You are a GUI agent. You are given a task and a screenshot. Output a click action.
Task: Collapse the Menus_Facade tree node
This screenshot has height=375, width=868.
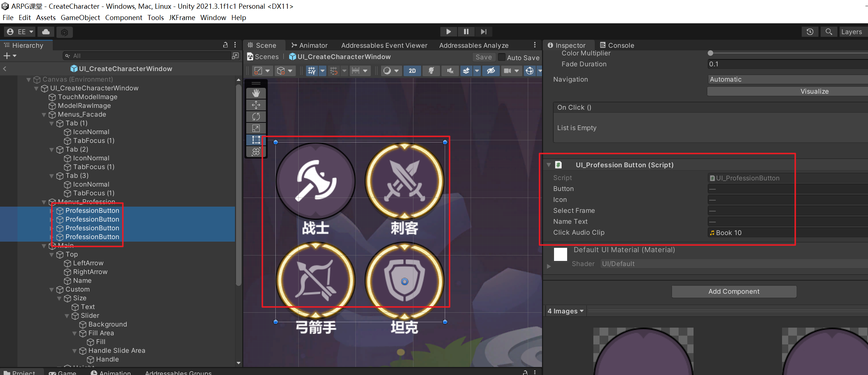[44, 115]
